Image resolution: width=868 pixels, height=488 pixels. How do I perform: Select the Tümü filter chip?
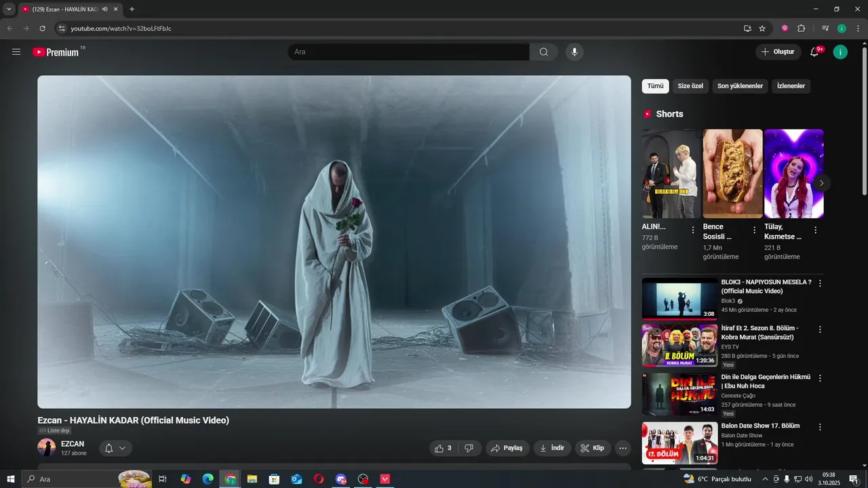(x=655, y=86)
